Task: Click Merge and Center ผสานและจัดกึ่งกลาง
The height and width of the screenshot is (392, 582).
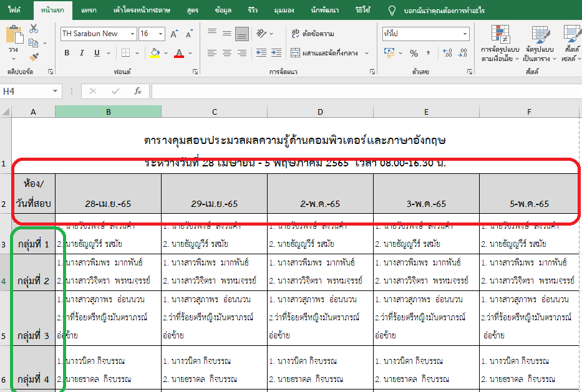Action: pos(324,53)
